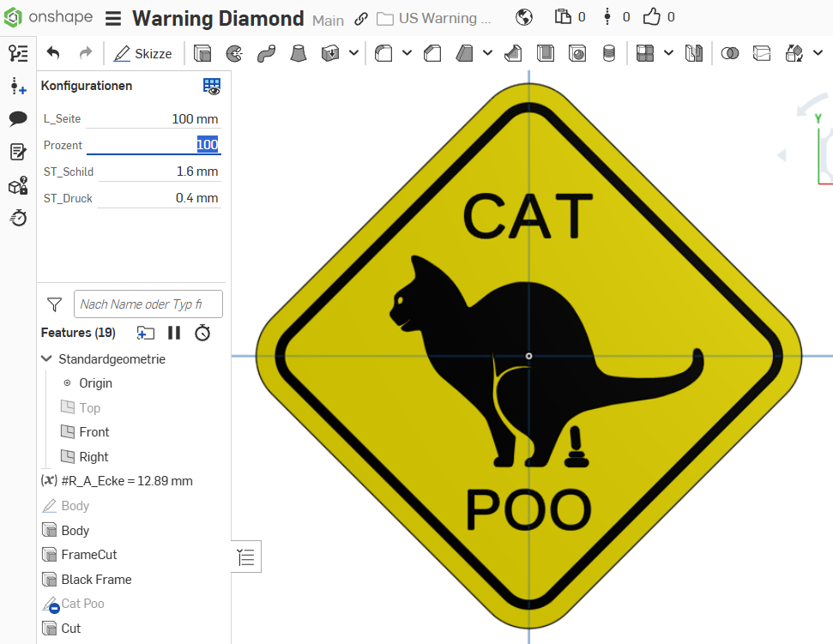The height and width of the screenshot is (644, 833).
Task: Select the Boolean tool
Action: (730, 53)
